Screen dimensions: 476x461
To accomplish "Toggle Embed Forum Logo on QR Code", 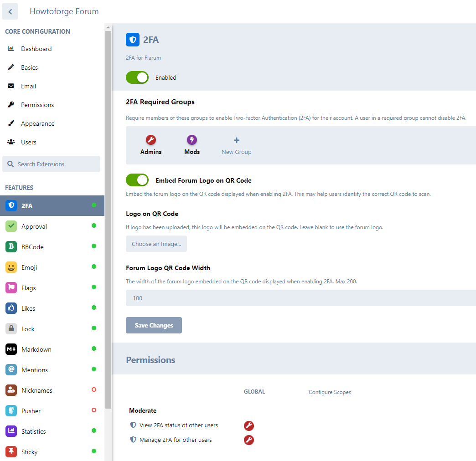I will pyautogui.click(x=137, y=180).
